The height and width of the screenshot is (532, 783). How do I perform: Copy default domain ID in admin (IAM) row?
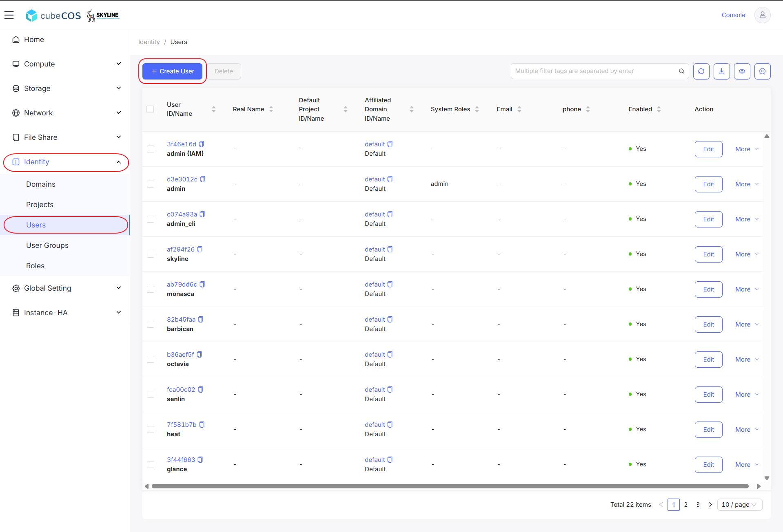point(390,144)
